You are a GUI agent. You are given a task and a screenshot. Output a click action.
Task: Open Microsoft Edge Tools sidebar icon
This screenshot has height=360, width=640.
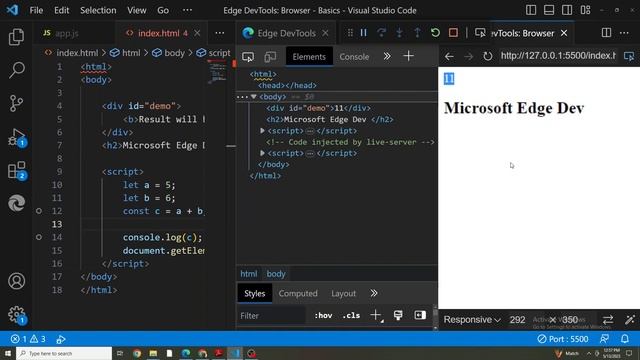tap(16, 203)
